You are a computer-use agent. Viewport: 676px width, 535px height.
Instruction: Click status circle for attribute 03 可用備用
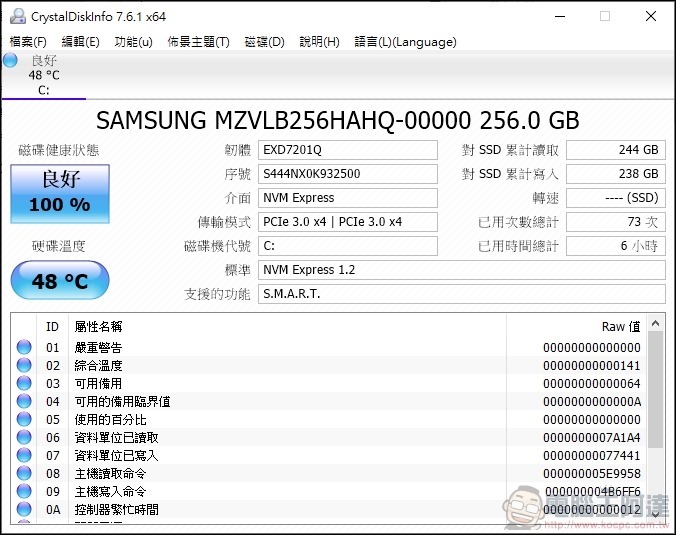(24, 383)
